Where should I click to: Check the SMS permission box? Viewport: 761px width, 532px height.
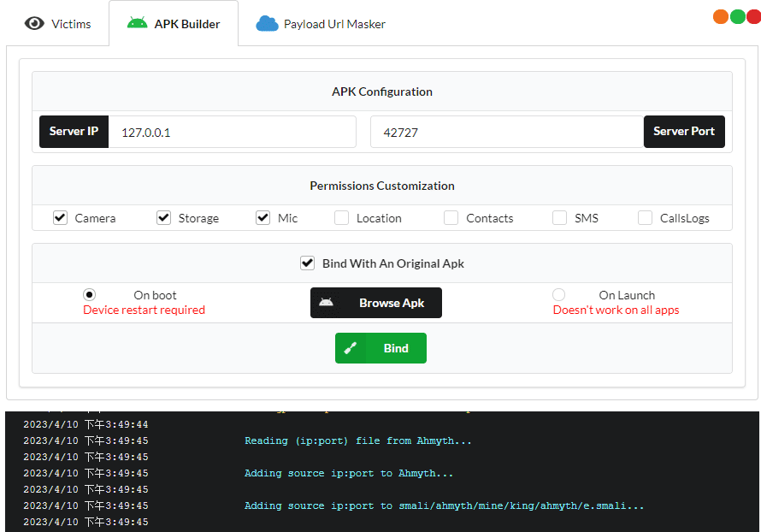click(x=559, y=218)
